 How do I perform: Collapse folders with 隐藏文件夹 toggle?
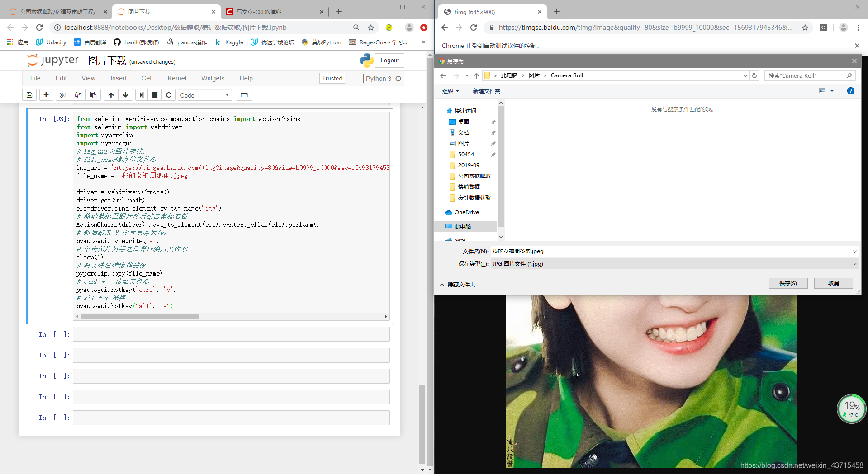coord(458,284)
